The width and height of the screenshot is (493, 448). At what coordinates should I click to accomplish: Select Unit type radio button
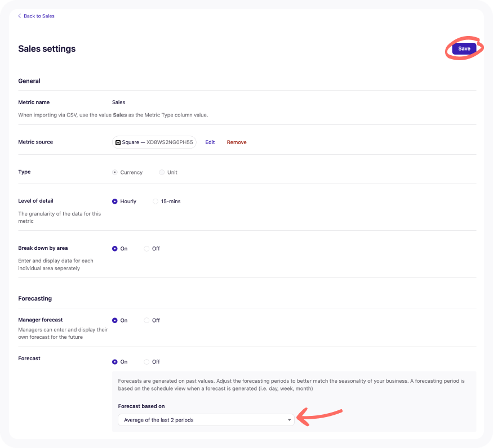point(162,172)
